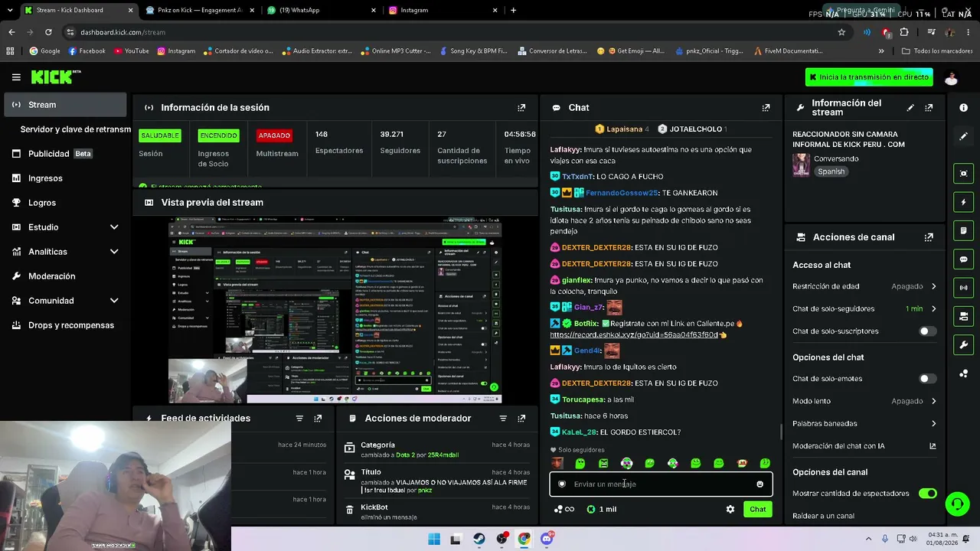
Task: Open Discord from the taskbar
Action: click(x=547, y=539)
